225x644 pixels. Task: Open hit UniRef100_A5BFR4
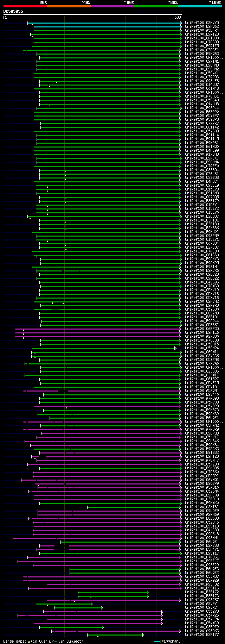pyautogui.click(x=202, y=31)
